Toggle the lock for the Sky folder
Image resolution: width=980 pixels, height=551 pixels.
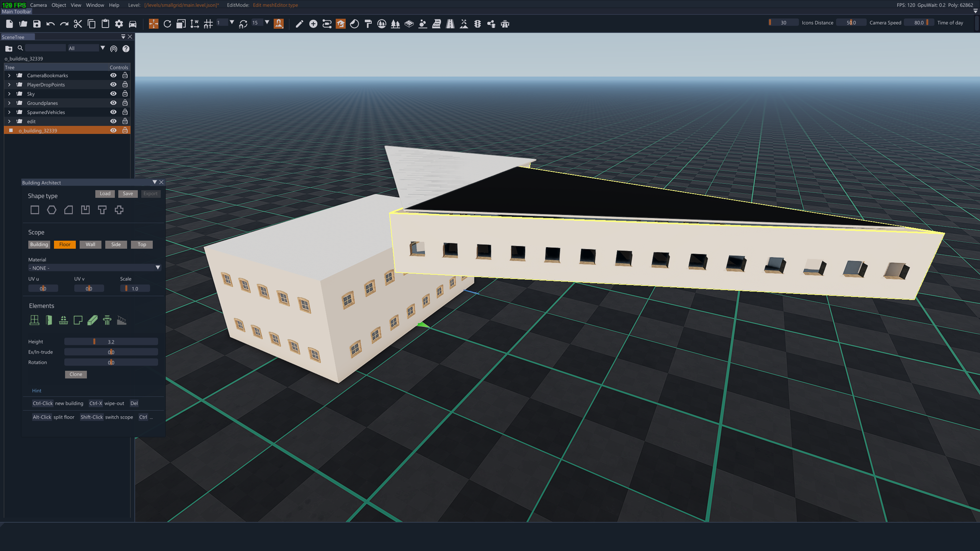(125, 94)
